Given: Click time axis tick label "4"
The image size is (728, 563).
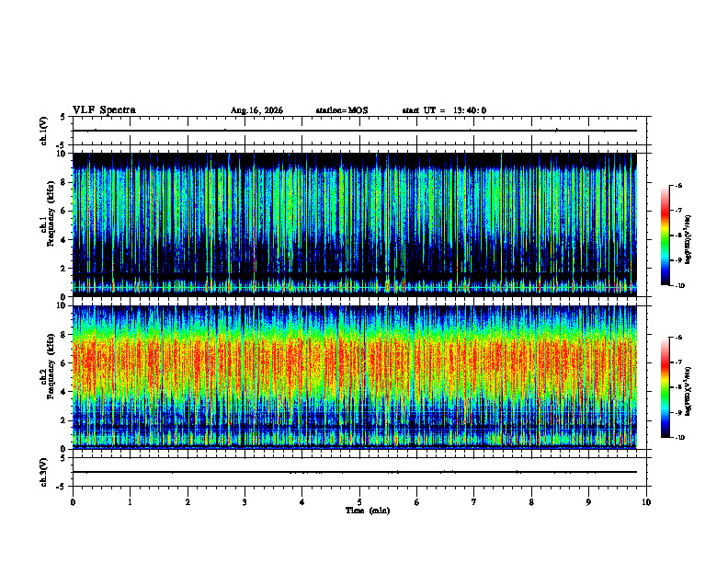Looking at the screenshot, I should [301, 502].
